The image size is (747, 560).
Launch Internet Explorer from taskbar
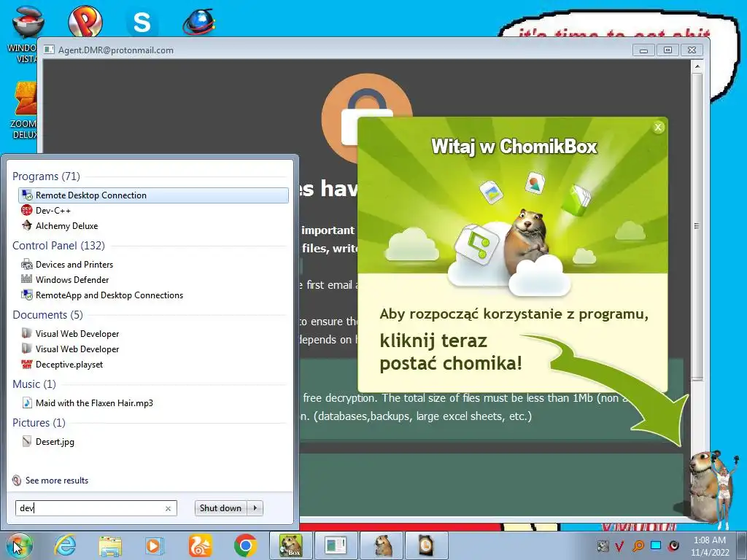65,545
